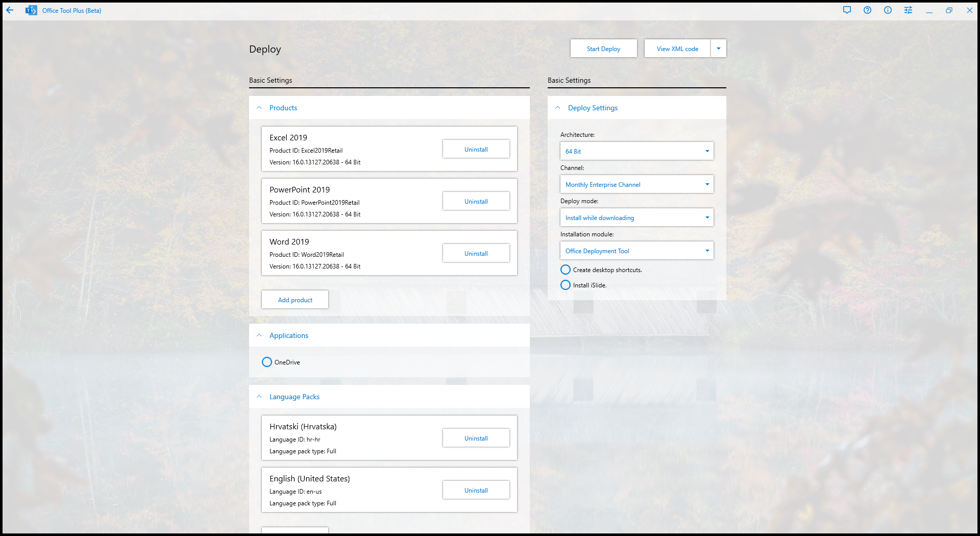Viewport: 980px width, 536px height.
Task: Open the settings sliders icon
Action: click(x=908, y=10)
